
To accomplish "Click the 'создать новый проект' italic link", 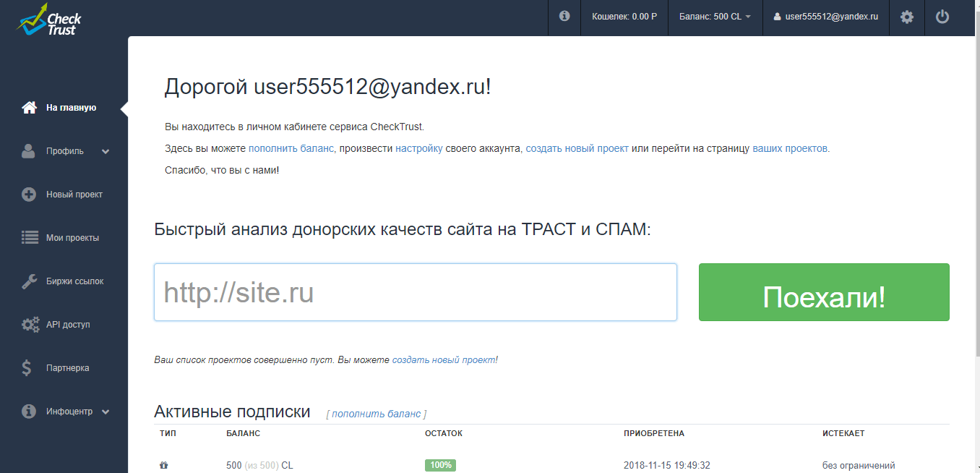I will coord(444,359).
